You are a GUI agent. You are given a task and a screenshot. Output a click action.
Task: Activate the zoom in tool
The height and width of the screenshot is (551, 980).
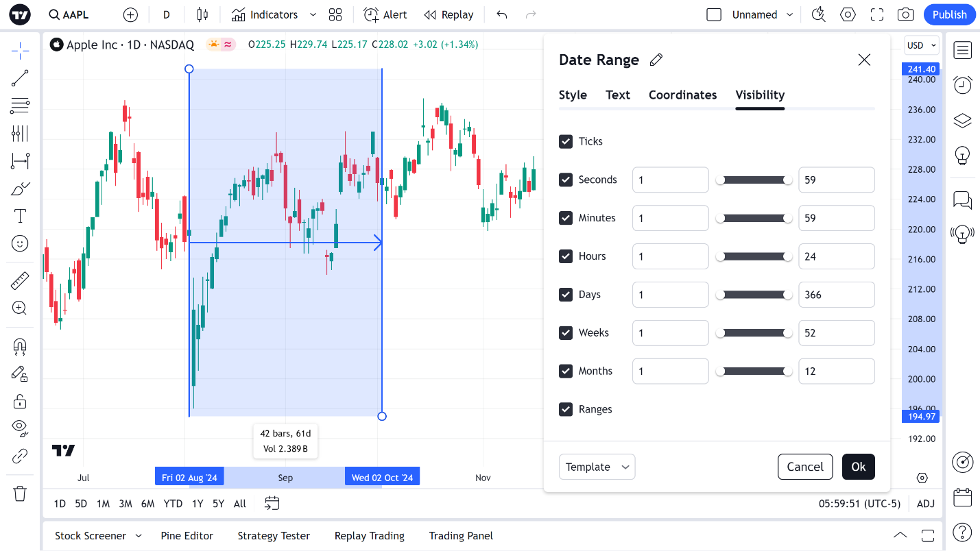[20, 308]
